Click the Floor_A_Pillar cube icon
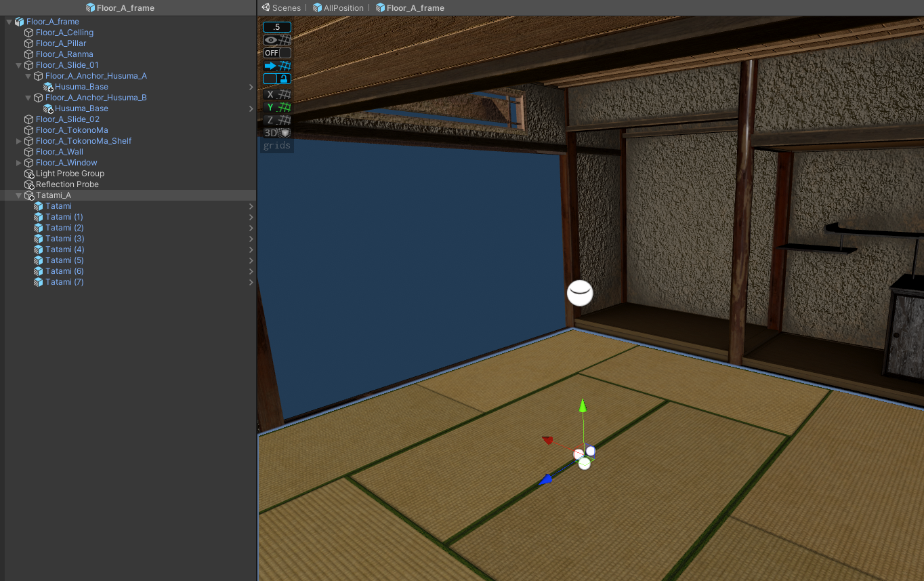This screenshot has height=581, width=924. [29, 43]
